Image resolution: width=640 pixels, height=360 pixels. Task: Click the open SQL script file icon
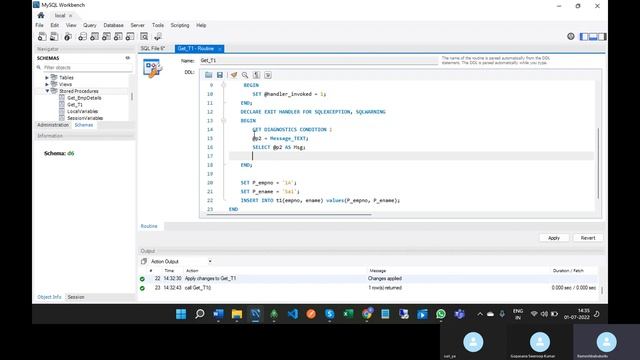54,37
